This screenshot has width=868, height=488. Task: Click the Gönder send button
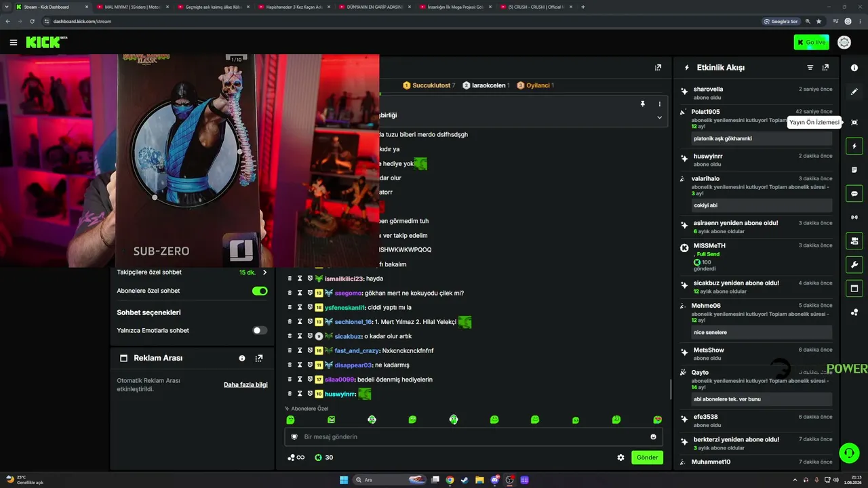click(x=647, y=457)
